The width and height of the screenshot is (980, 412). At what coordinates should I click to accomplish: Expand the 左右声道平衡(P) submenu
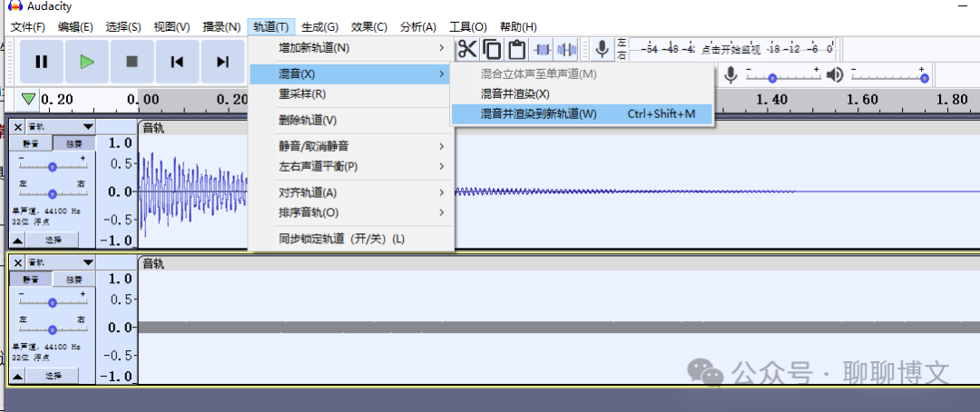click(x=350, y=166)
